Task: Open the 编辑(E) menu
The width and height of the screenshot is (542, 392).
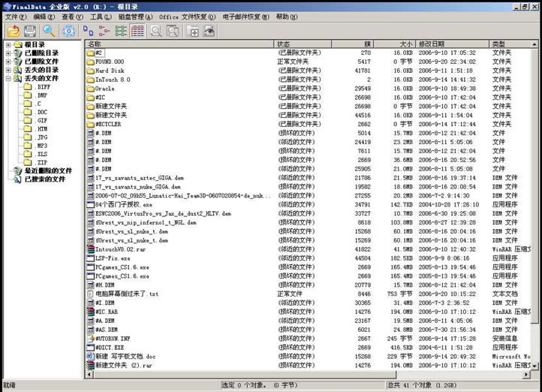Action: [x=44, y=17]
